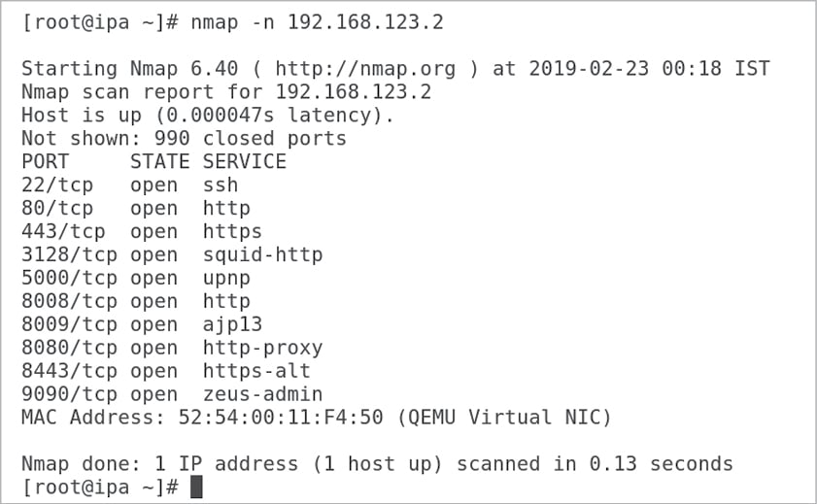Click the 8008/tcp http row

pos(135,301)
